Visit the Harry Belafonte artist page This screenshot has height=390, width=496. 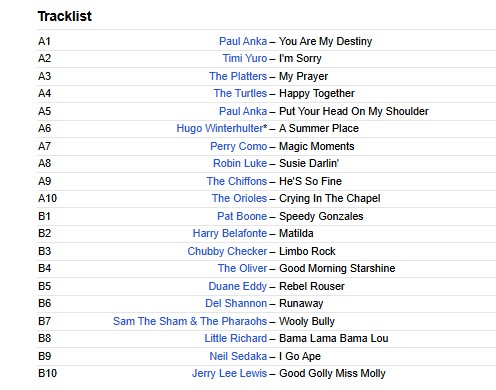click(x=230, y=233)
